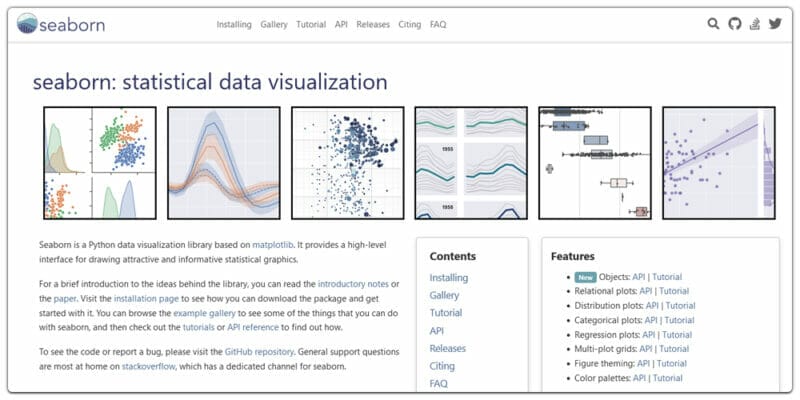Screen dimensions: 800x400
Task: Open the stackoverflow text link
Action: pos(148,366)
